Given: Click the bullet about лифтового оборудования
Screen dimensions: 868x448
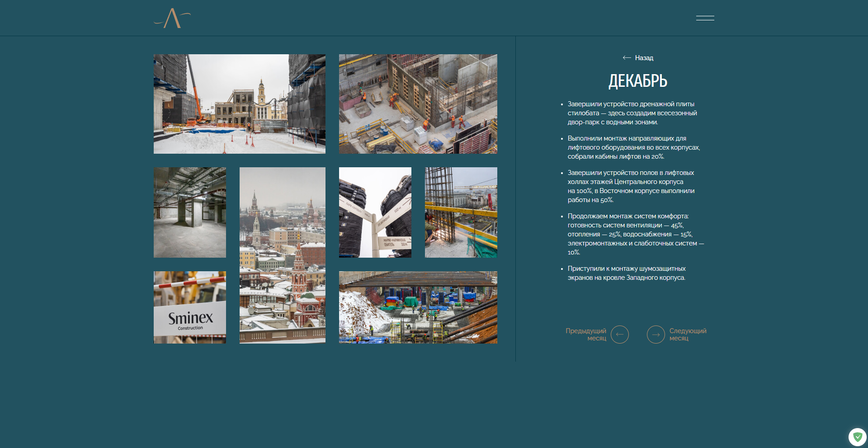Looking at the screenshot, I should (634, 147).
